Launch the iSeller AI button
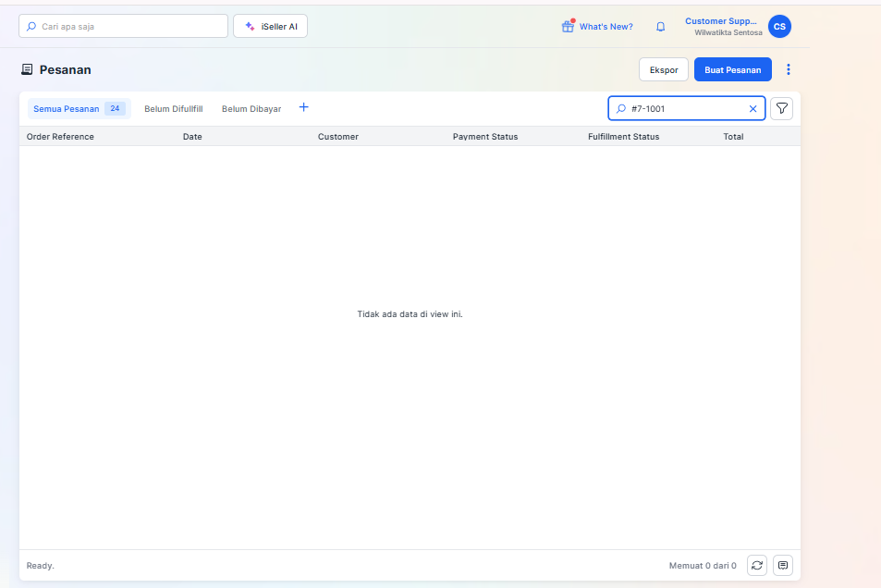Image resolution: width=881 pixels, height=588 pixels. (270, 27)
